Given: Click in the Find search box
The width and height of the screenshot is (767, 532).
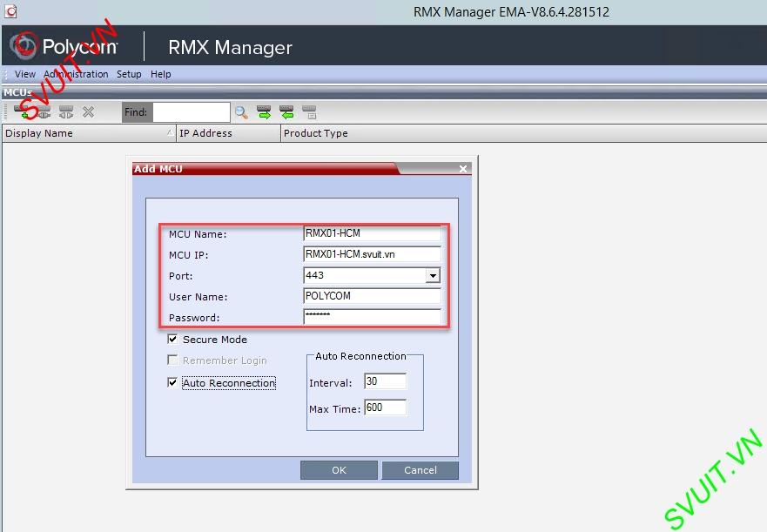Looking at the screenshot, I should pos(192,112).
